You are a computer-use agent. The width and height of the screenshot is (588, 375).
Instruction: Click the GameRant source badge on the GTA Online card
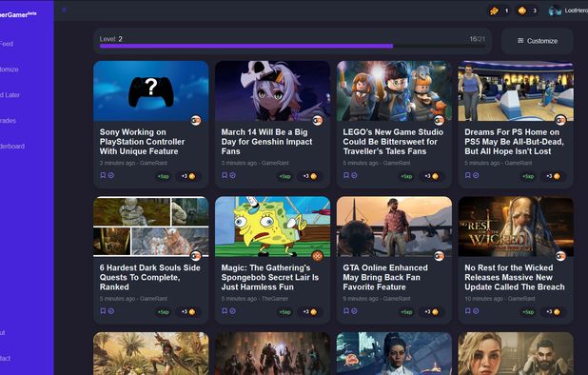pyautogui.click(x=439, y=256)
